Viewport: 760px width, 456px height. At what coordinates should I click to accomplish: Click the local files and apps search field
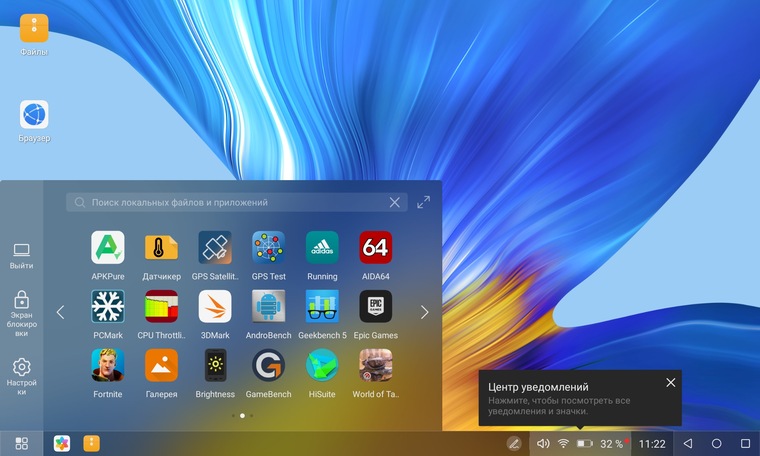230,202
